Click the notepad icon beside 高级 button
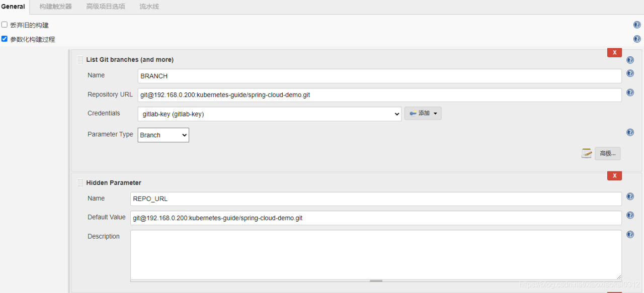This screenshot has width=644, height=293. click(586, 153)
